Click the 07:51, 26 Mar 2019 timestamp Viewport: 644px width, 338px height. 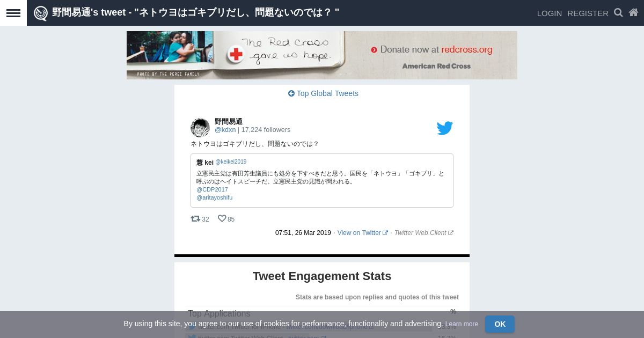pyautogui.click(x=303, y=233)
